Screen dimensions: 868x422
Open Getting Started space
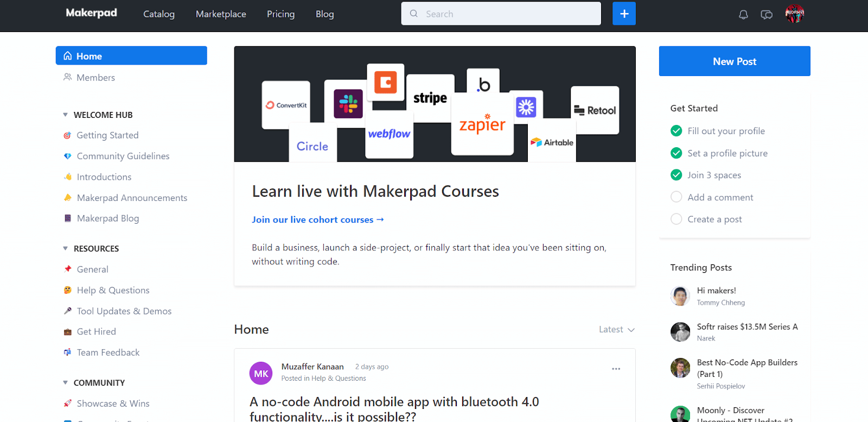107,135
